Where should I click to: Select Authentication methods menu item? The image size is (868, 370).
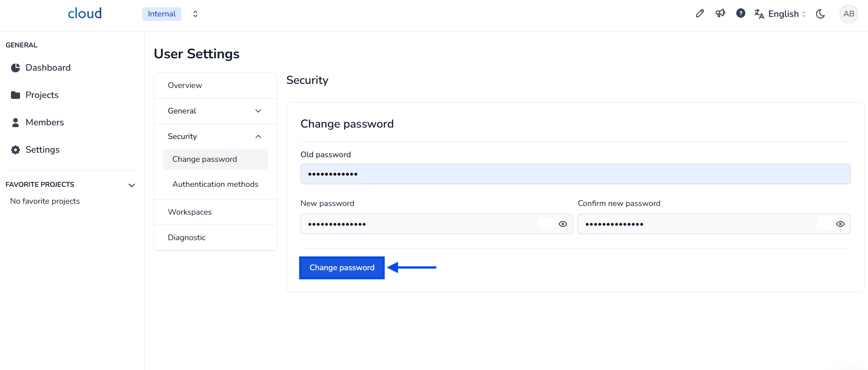[x=215, y=185]
